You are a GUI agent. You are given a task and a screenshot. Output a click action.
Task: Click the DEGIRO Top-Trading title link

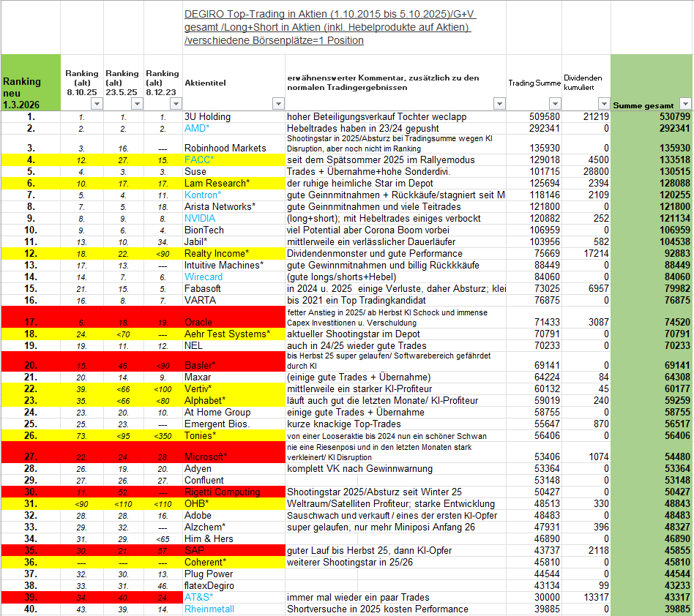pos(331,27)
